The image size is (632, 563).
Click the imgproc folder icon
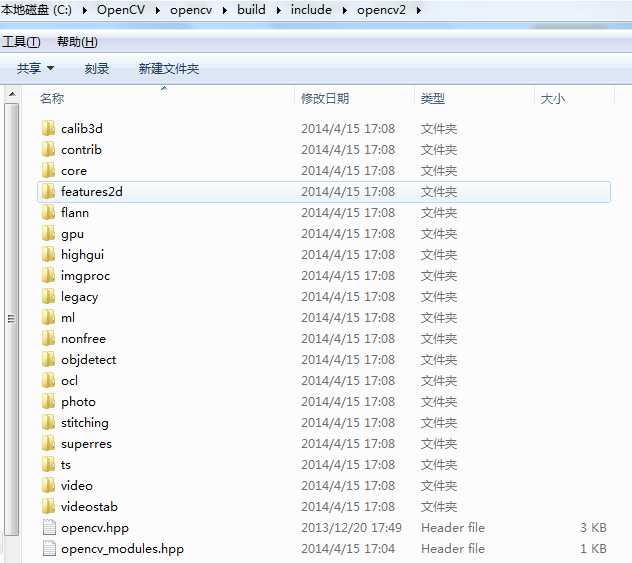click(48, 276)
